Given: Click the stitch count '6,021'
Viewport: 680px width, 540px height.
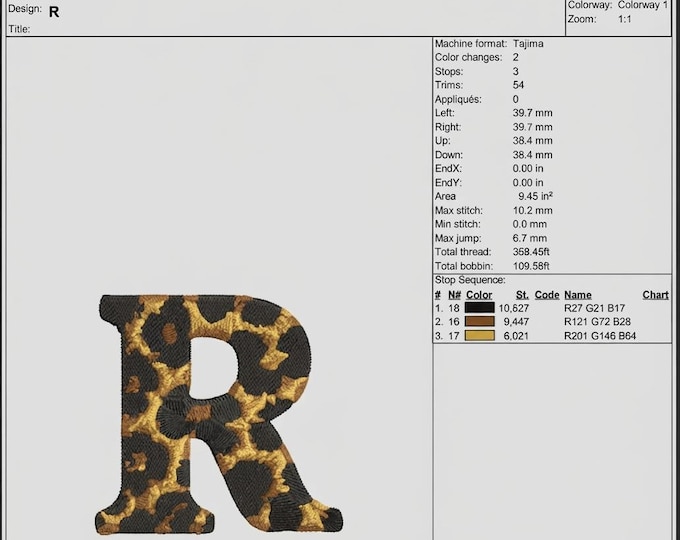Looking at the screenshot, I should (x=516, y=336).
